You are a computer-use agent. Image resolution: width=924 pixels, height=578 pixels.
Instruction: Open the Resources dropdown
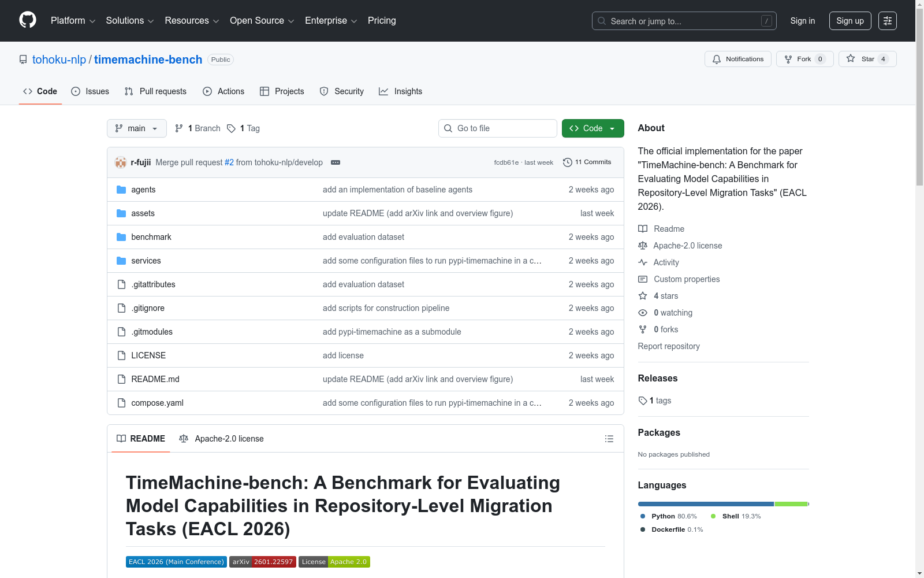click(192, 21)
